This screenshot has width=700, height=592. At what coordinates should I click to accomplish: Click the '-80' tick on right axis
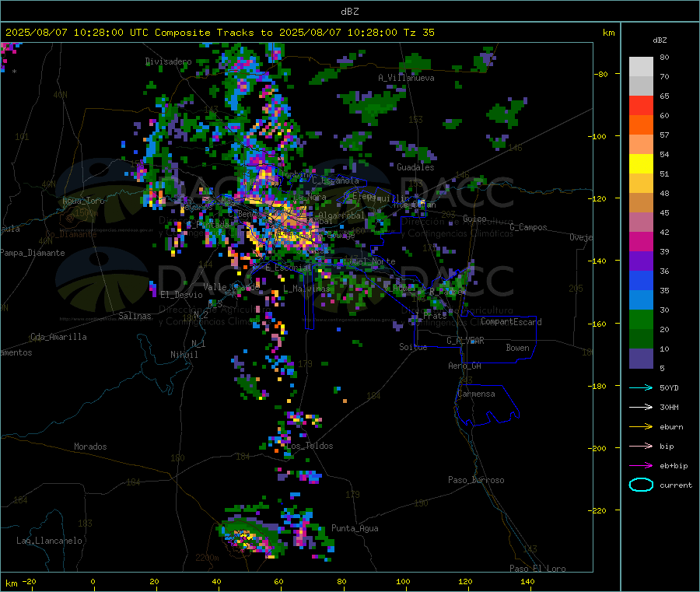tap(601, 74)
